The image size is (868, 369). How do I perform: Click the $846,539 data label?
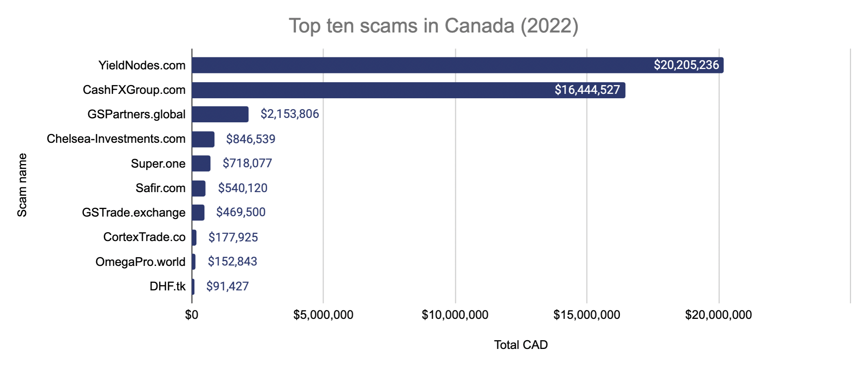click(250, 139)
